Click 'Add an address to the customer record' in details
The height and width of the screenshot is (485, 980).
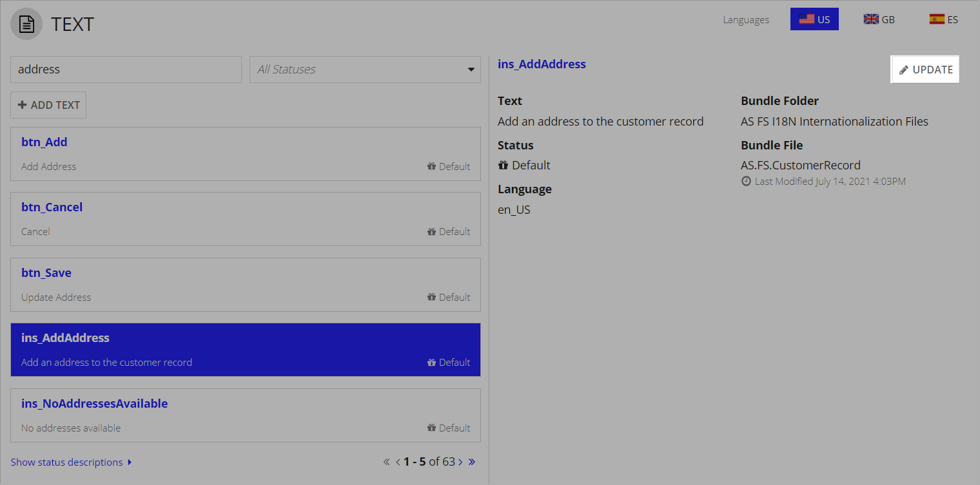coord(600,121)
